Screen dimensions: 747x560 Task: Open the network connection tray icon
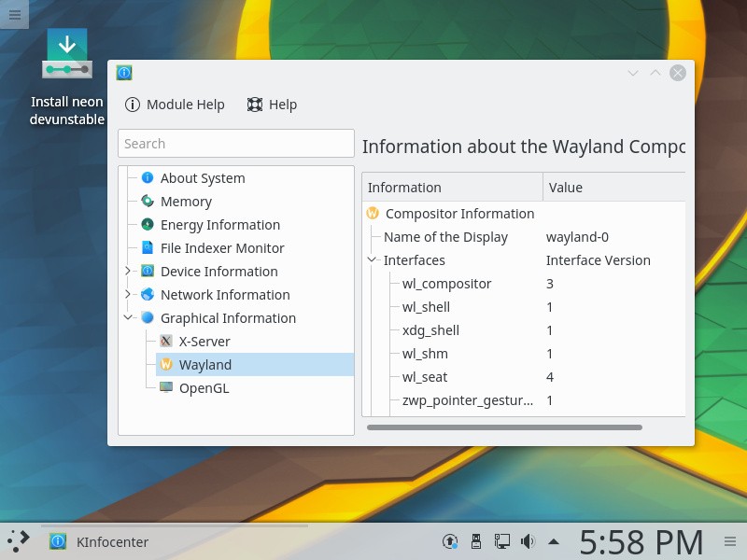[501, 541]
